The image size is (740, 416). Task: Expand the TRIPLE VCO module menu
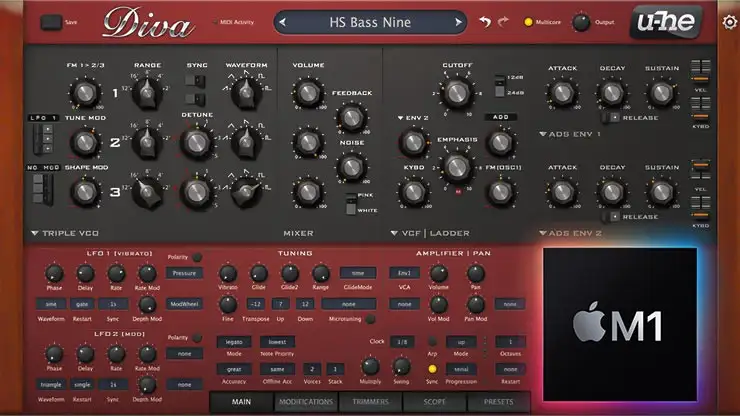click(65, 233)
